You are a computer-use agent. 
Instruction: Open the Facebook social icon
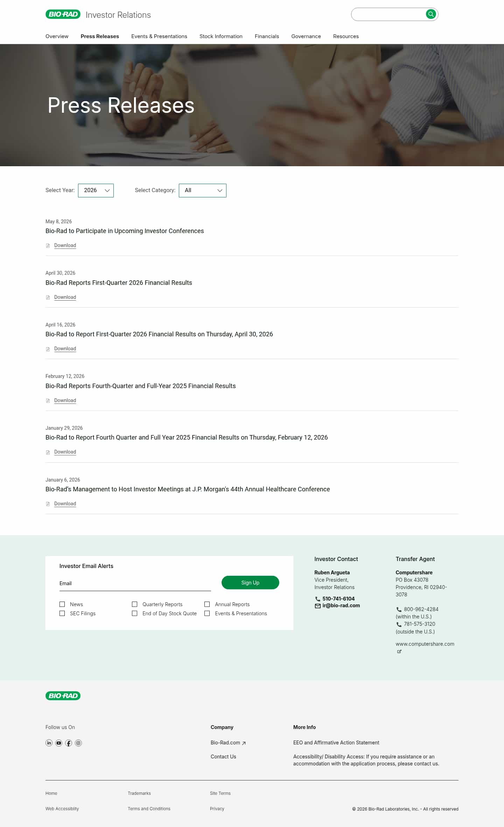click(x=69, y=743)
